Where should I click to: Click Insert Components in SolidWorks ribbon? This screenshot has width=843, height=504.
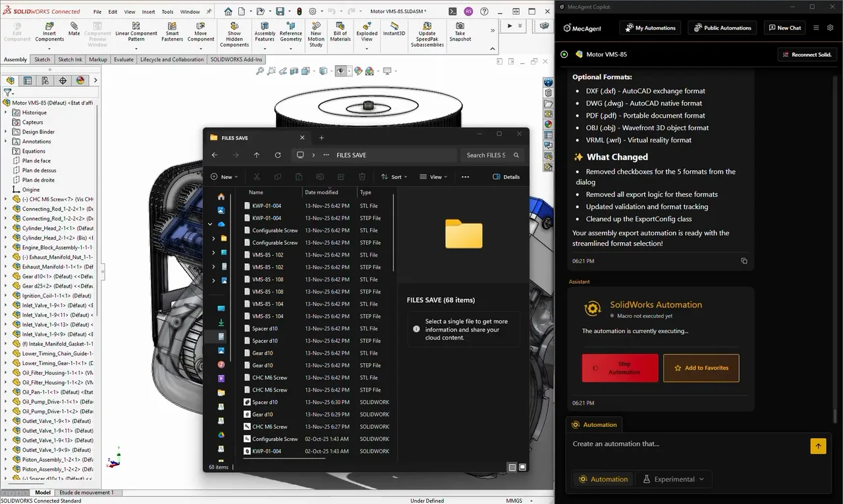point(49,33)
